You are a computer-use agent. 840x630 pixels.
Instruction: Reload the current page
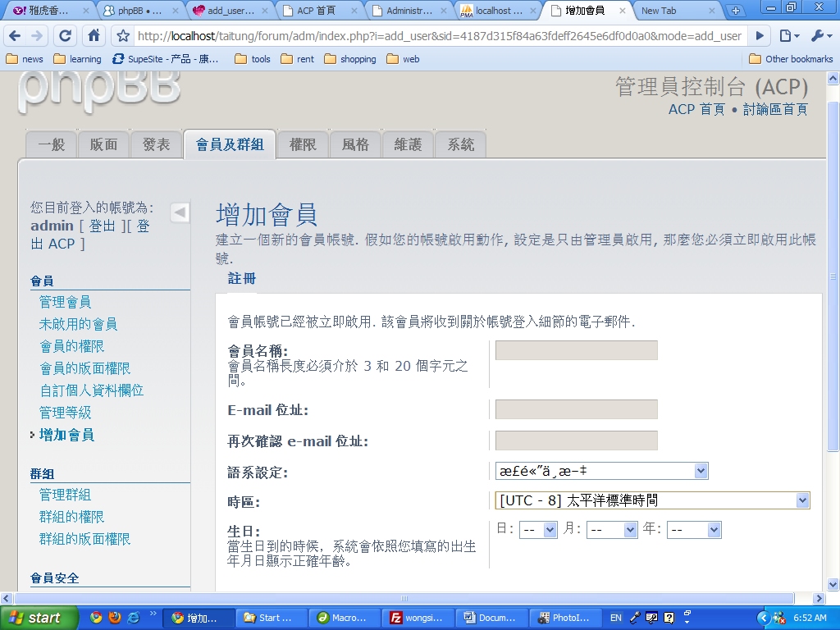[65, 36]
